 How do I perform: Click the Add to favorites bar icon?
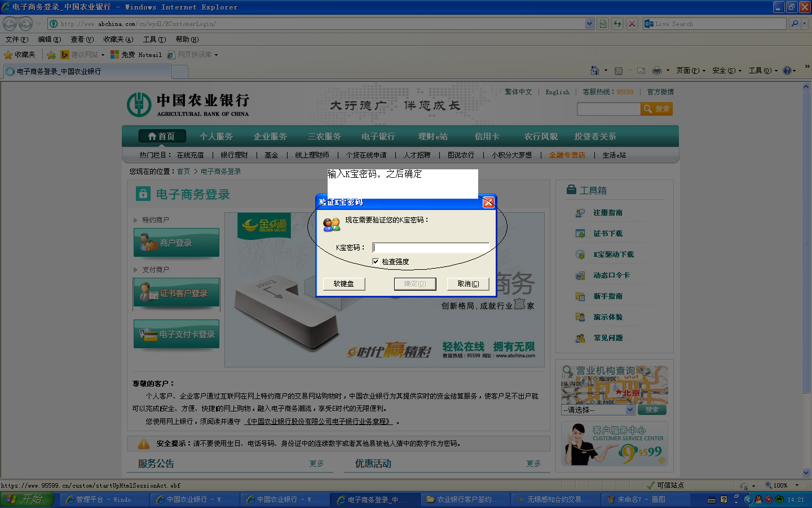(x=51, y=55)
